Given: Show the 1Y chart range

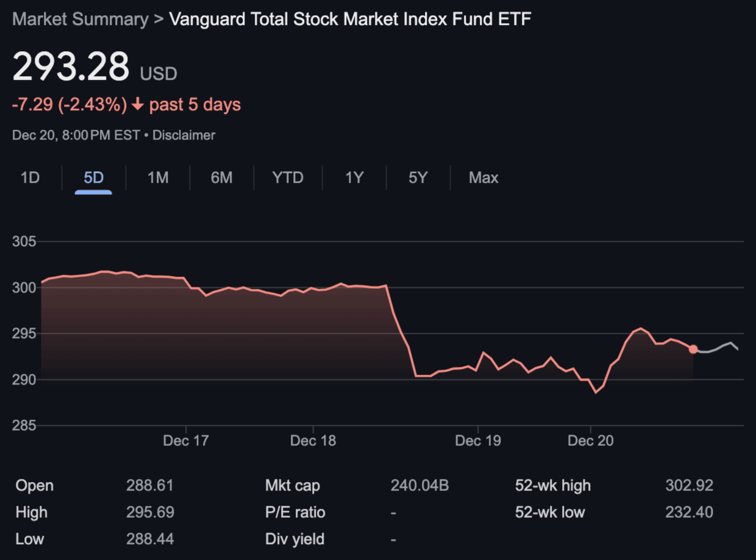Looking at the screenshot, I should coord(354,178).
